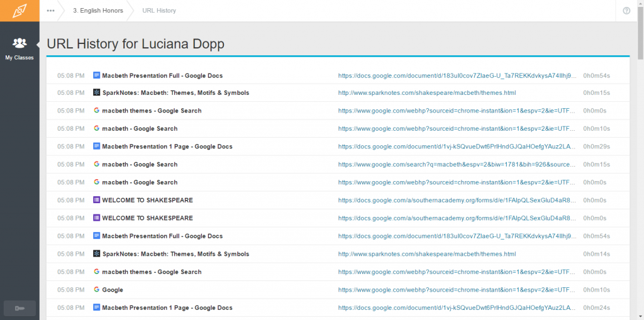The image size is (644, 320).
Task: Expand the breadcrumb ellipsis menu
Action: point(50,11)
